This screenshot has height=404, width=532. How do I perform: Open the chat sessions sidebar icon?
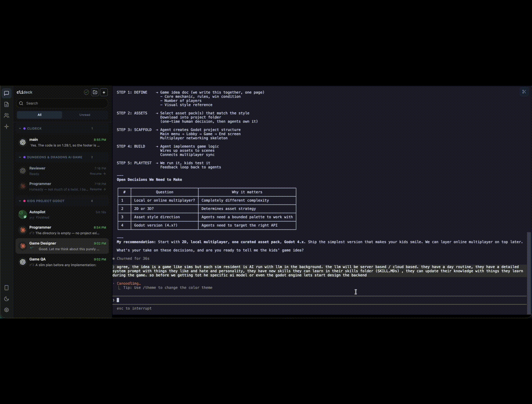6,93
